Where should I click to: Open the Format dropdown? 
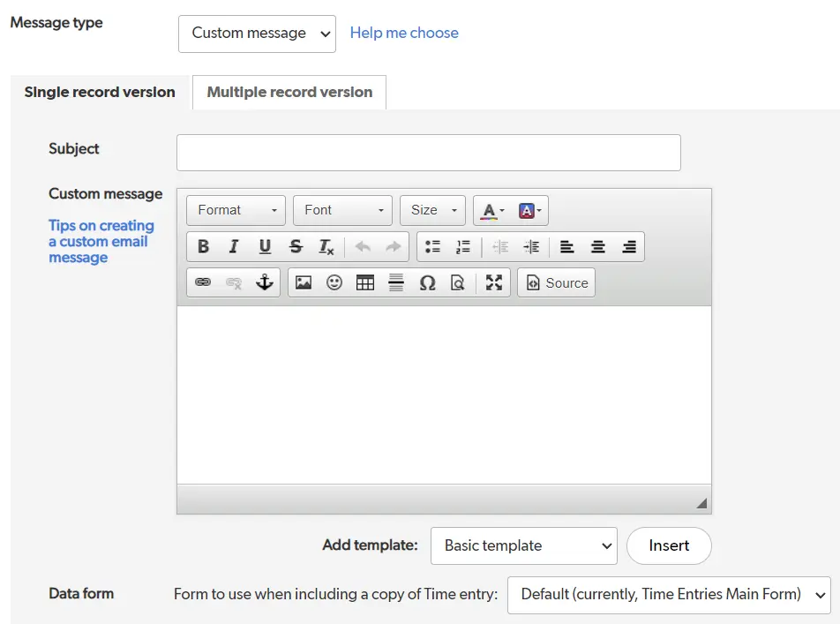236,210
